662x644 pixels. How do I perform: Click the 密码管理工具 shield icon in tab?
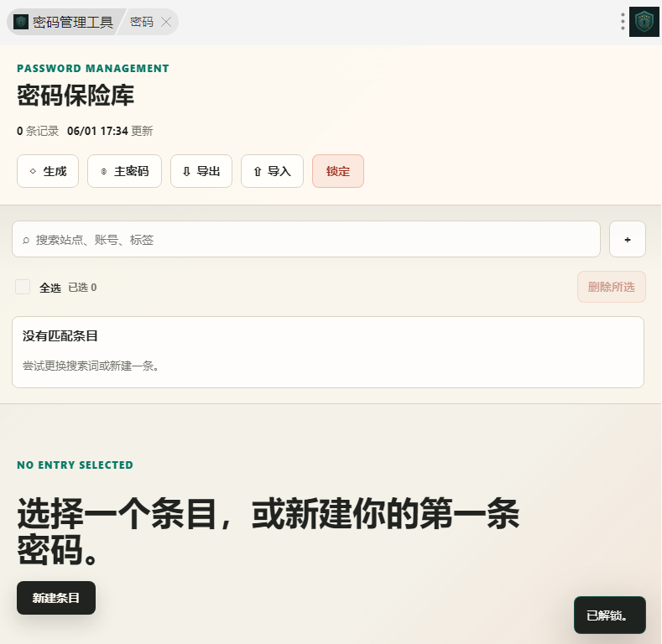pos(21,22)
